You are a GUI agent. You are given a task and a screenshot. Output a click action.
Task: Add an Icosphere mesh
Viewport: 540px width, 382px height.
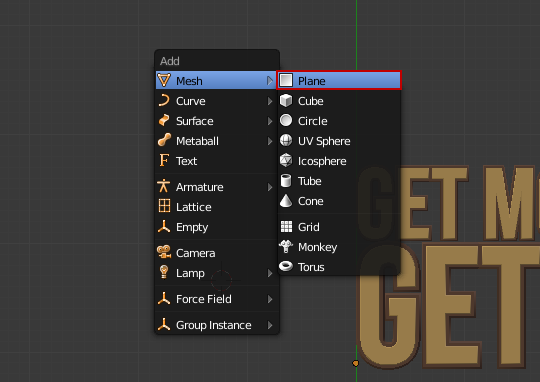tap(339, 161)
